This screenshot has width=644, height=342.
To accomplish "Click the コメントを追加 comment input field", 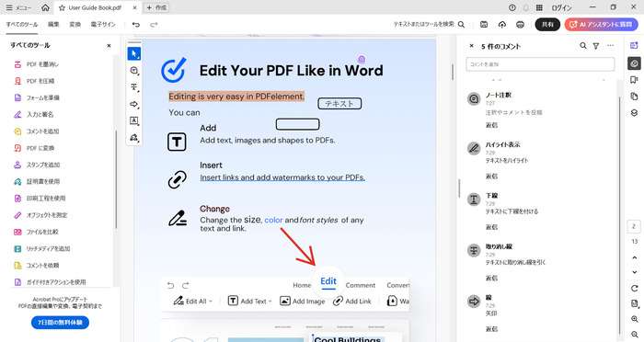I will pos(541,64).
